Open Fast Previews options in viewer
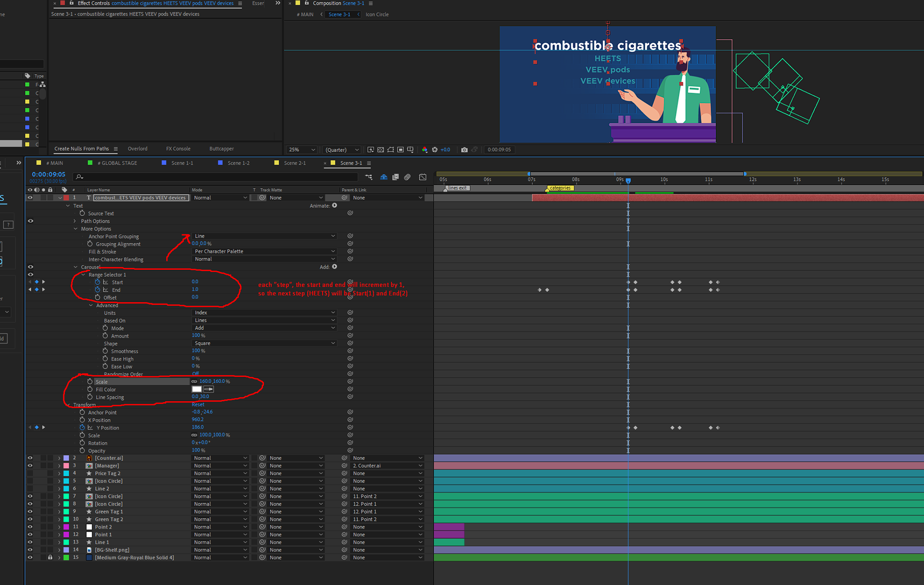This screenshot has height=585, width=924. [x=371, y=150]
